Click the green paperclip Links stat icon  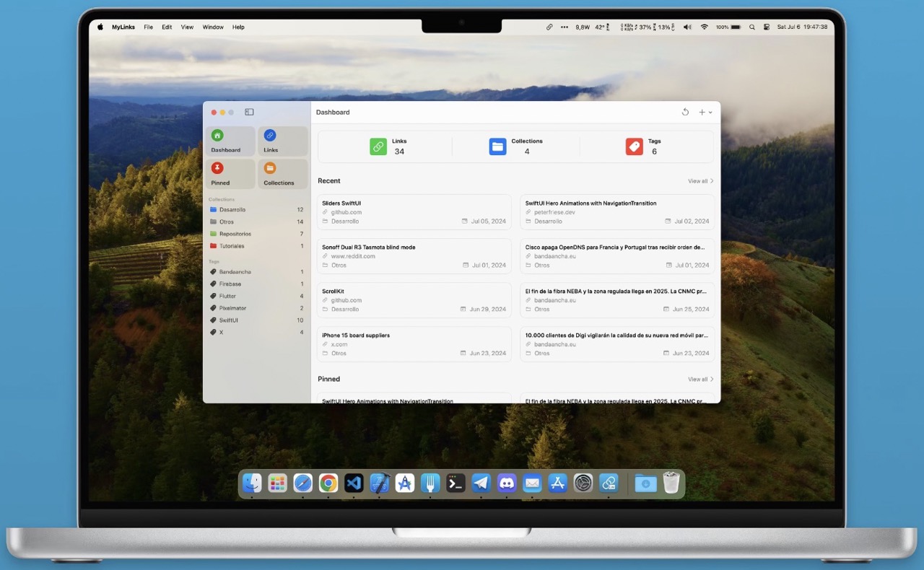coord(378,146)
